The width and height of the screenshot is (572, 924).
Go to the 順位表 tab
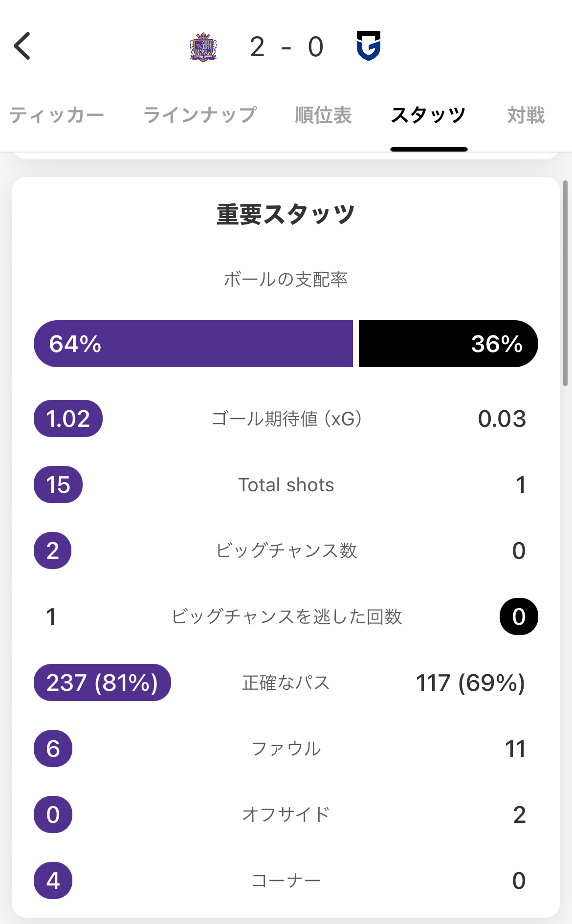323,115
